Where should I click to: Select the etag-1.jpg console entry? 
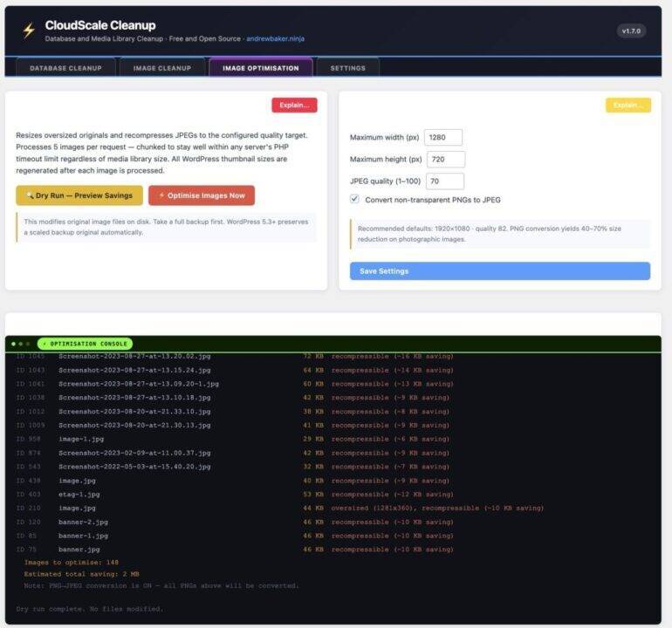(79, 495)
